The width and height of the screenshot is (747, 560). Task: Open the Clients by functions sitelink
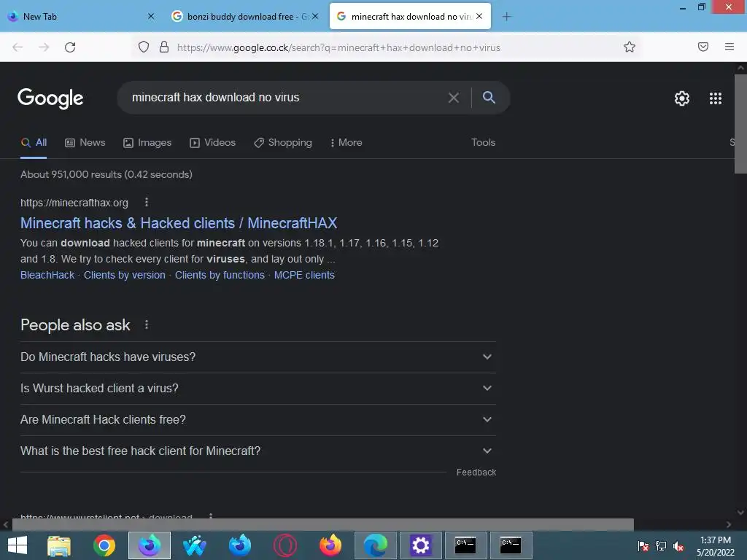220,275
